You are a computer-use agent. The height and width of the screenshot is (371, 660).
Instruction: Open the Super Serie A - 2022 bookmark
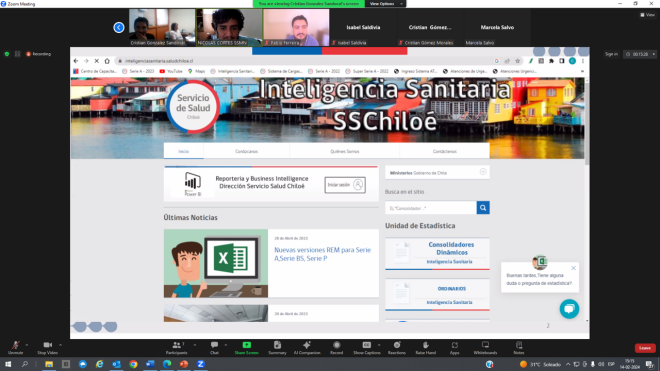tap(367, 71)
